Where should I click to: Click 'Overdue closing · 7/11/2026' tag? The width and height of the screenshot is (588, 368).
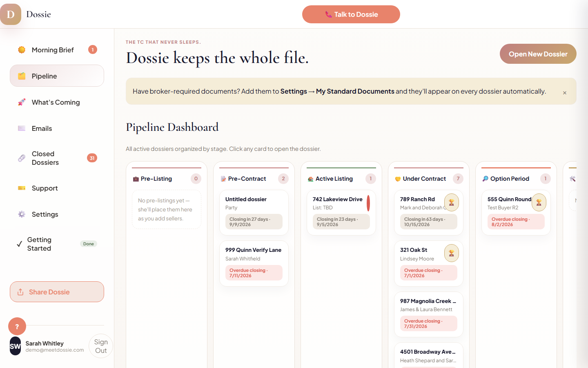[254, 273]
